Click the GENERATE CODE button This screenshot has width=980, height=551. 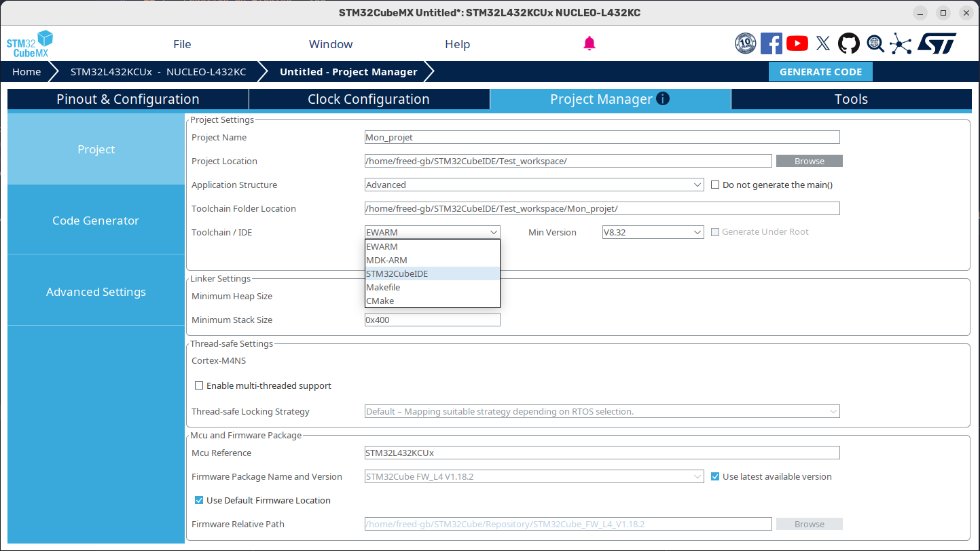pos(820,71)
